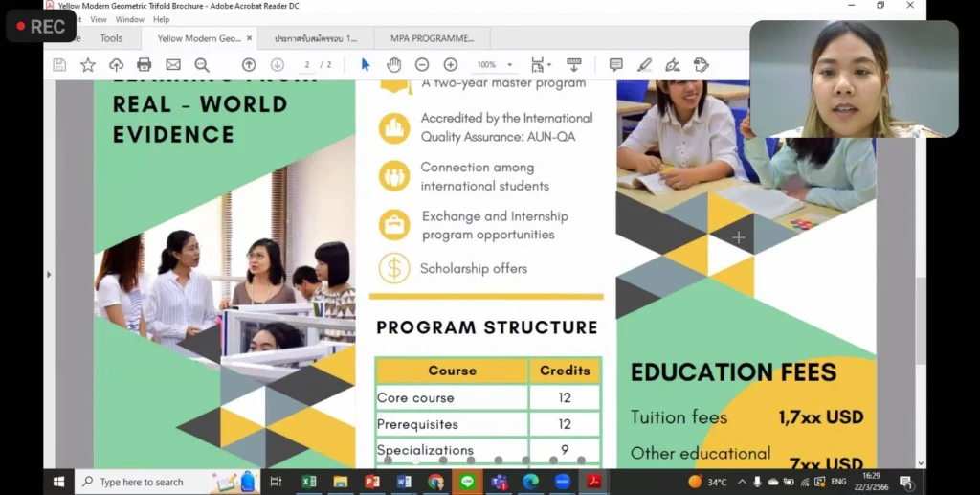Open the find text magnifier tool

click(x=201, y=65)
